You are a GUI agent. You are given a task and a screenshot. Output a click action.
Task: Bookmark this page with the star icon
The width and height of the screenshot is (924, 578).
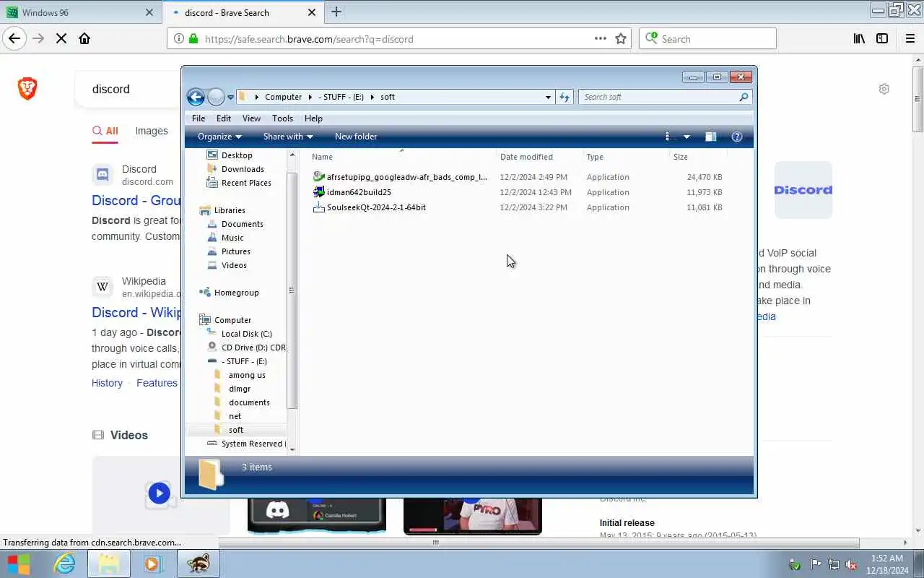621,39
